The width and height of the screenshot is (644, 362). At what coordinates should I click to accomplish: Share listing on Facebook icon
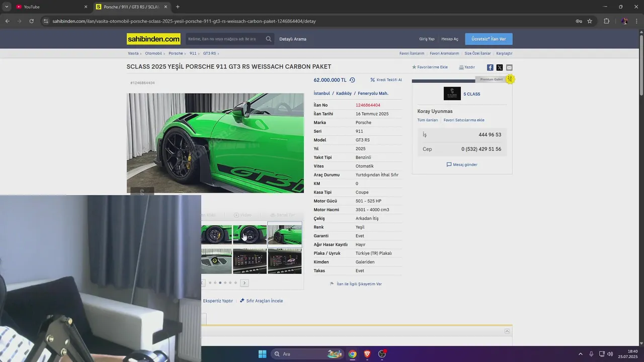(x=490, y=67)
